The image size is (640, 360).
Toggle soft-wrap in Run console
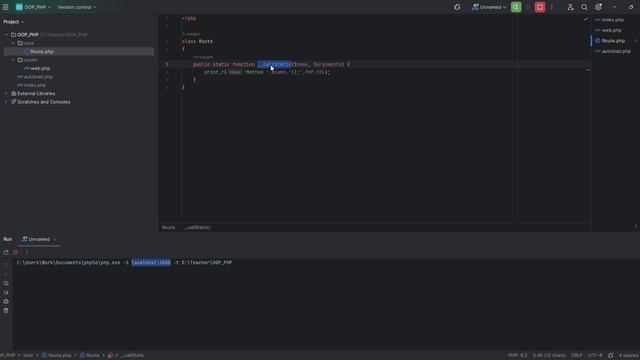pyautogui.click(x=6, y=283)
